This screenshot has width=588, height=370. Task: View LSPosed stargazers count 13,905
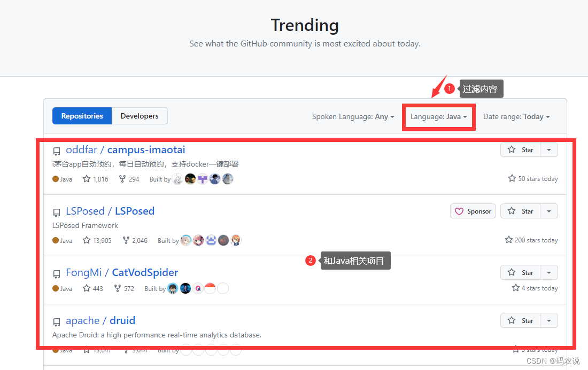pos(97,240)
